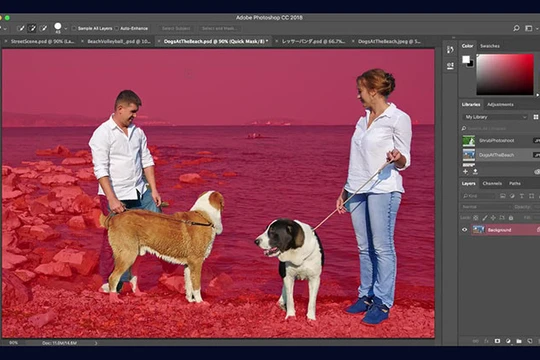Select the Subtract from Selection brush mode
The image size is (540, 360).
click(43, 28)
